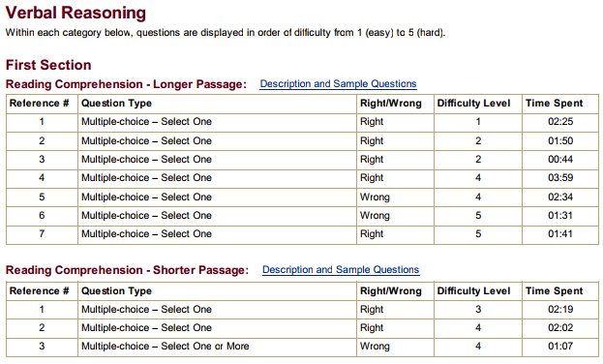This screenshot has width=603, height=364.
Task: Click the Reference # header in first table
Action: 40,104
